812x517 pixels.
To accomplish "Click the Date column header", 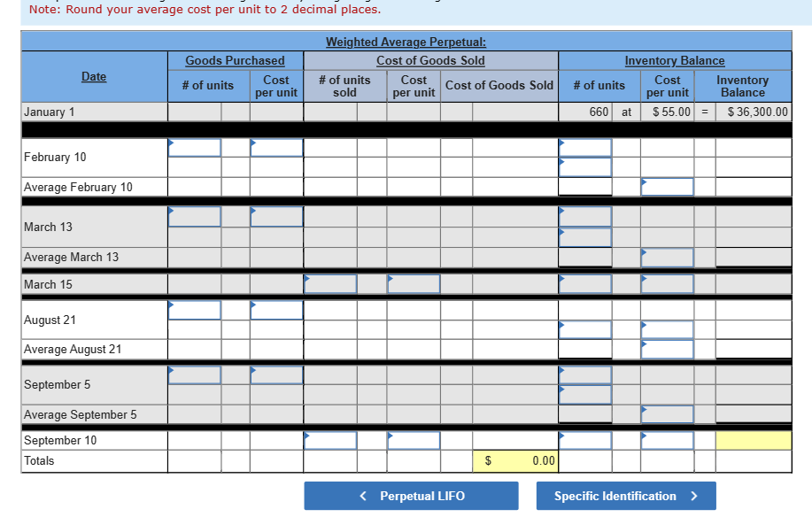I will tap(94, 77).
